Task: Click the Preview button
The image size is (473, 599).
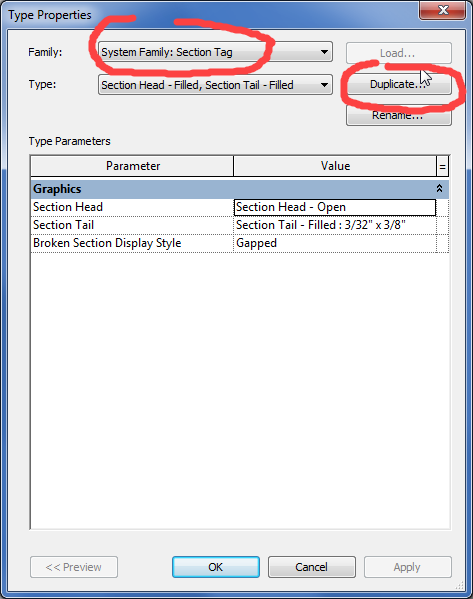Action: tap(74, 567)
